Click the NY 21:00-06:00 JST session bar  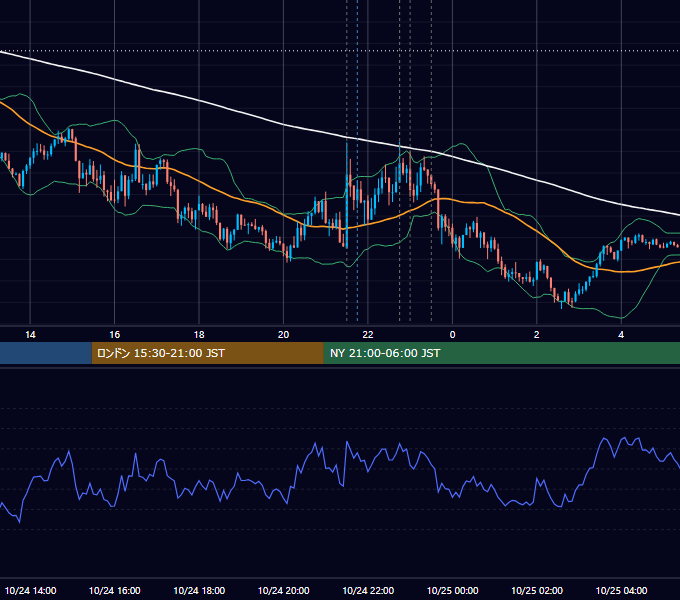pyautogui.click(x=502, y=353)
